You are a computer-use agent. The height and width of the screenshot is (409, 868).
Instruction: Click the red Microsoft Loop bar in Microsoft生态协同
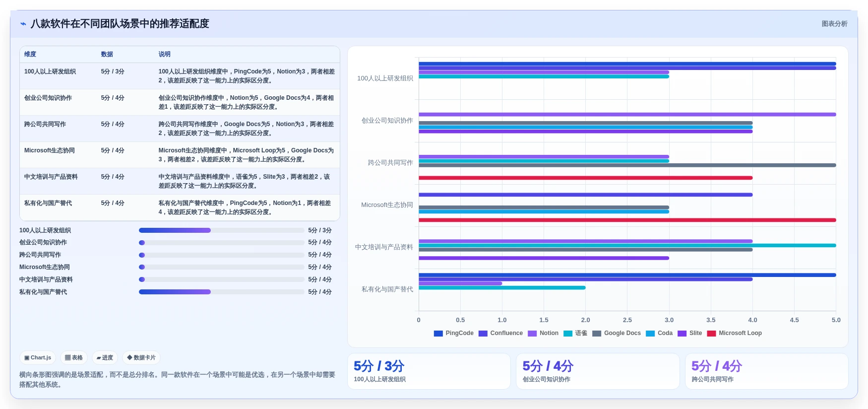pos(627,220)
